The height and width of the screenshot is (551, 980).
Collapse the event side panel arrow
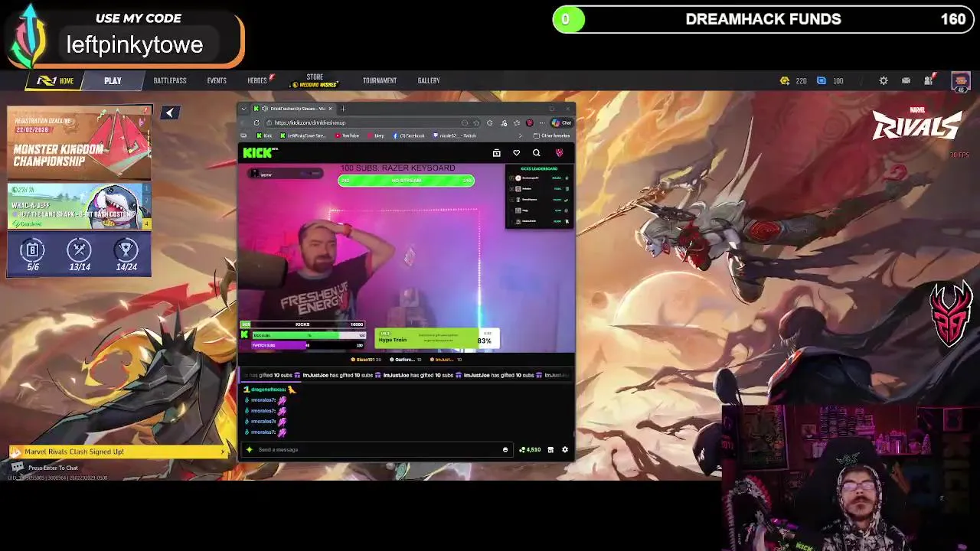pyautogui.click(x=170, y=112)
